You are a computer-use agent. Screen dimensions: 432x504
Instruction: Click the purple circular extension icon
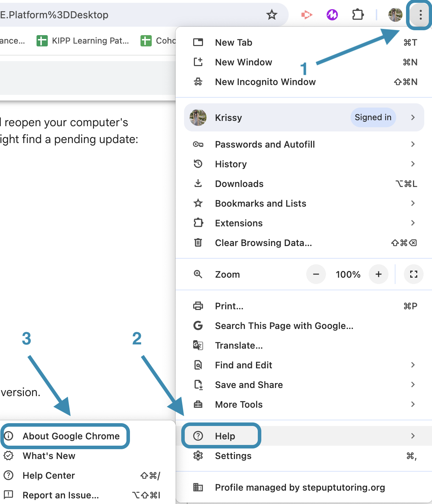pyautogui.click(x=332, y=15)
